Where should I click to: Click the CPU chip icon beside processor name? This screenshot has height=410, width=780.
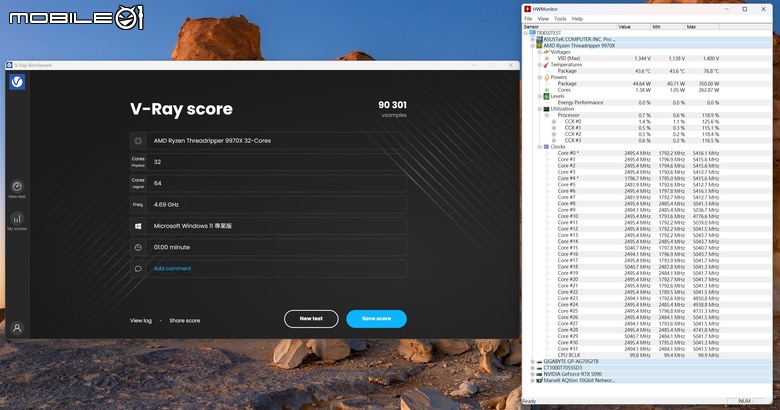[138, 141]
